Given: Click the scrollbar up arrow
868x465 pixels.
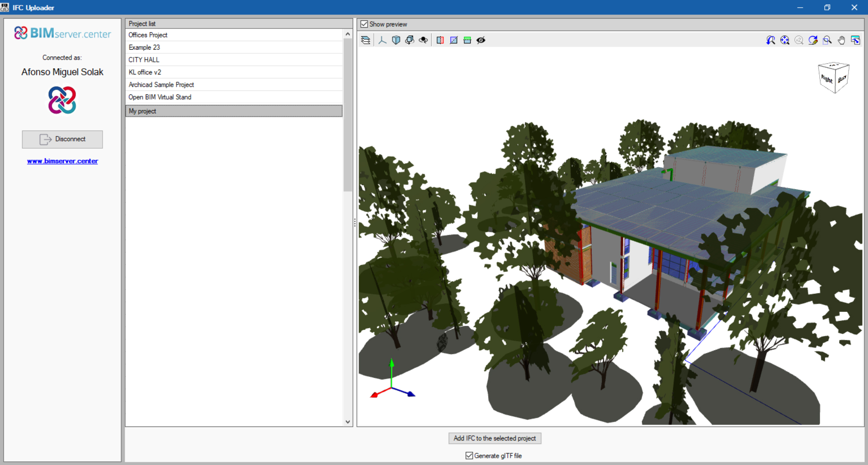Looking at the screenshot, I should coord(348,33).
